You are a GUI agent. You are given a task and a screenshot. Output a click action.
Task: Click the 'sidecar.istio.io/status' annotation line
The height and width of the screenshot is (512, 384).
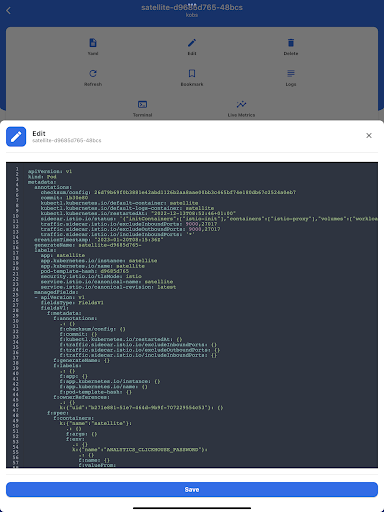(209, 219)
